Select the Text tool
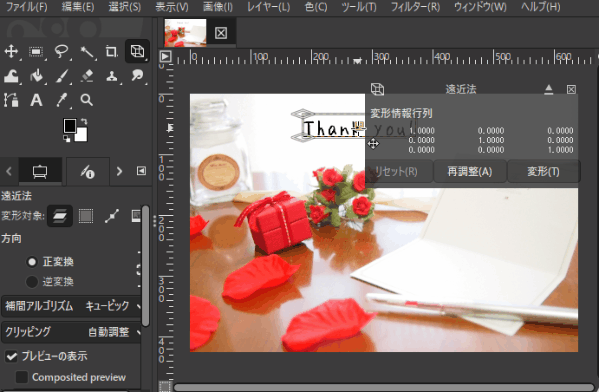 (x=36, y=100)
